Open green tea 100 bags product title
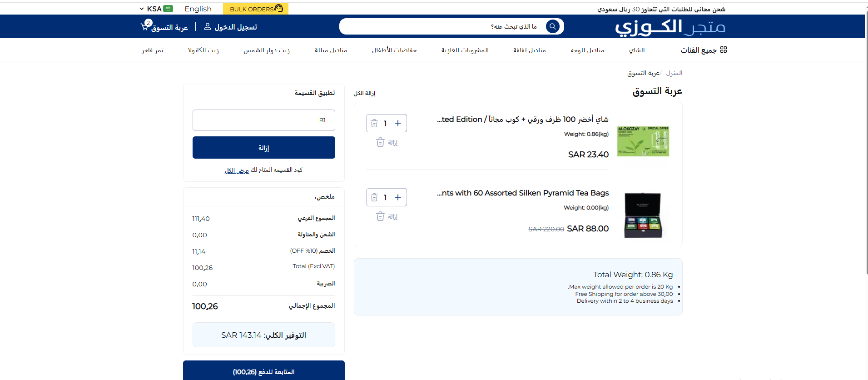The image size is (868, 380). 523,119
